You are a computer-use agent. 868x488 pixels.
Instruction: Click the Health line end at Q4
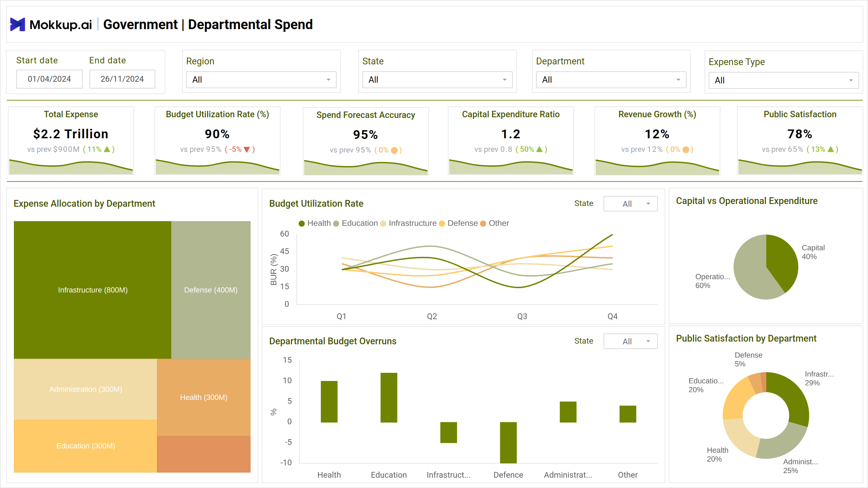612,235
